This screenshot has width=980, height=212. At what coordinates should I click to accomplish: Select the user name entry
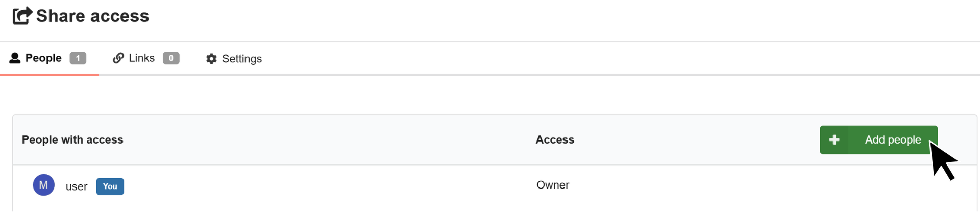[x=77, y=187]
